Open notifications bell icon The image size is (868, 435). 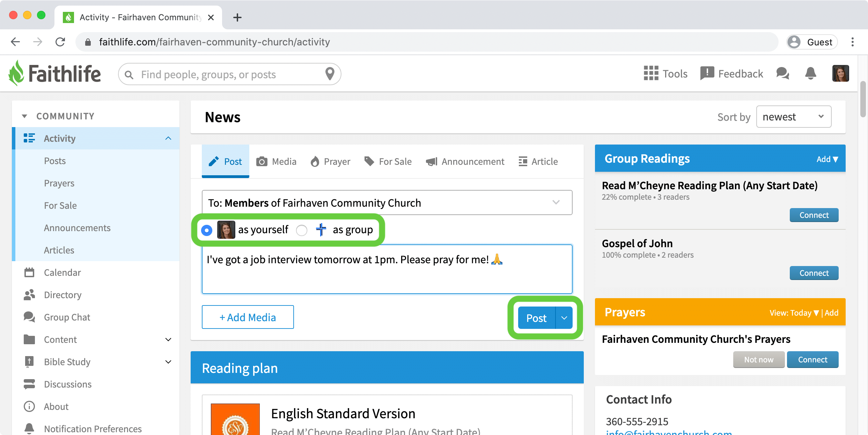tap(810, 74)
